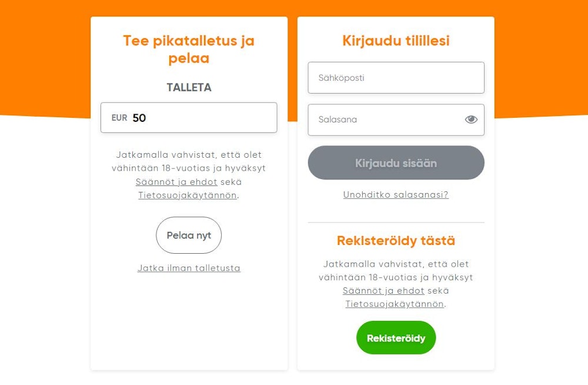Viewport: 588px width, 385px height.
Task: Open Säännöt ja ehdot in registration panel
Action: [x=385, y=290]
